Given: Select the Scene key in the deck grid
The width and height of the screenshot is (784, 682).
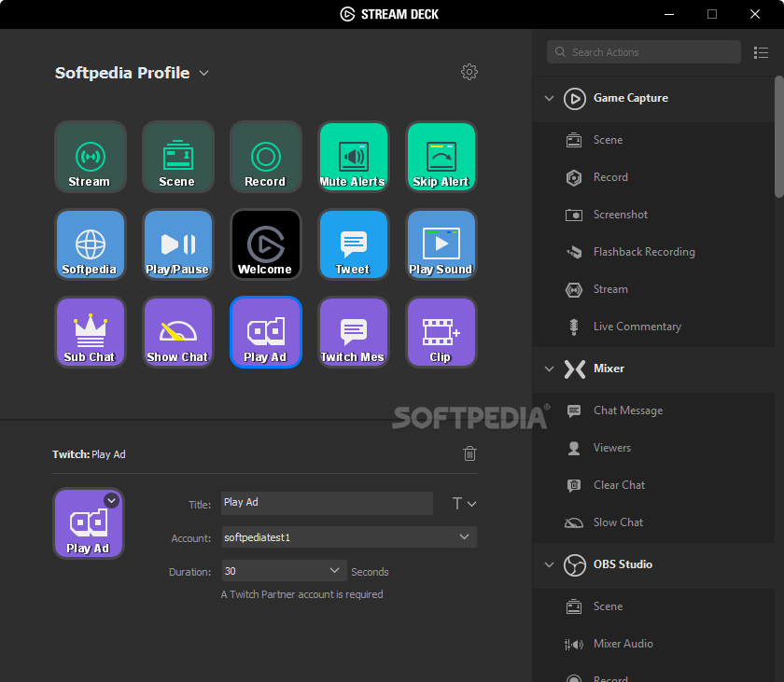Looking at the screenshot, I should click(x=178, y=157).
